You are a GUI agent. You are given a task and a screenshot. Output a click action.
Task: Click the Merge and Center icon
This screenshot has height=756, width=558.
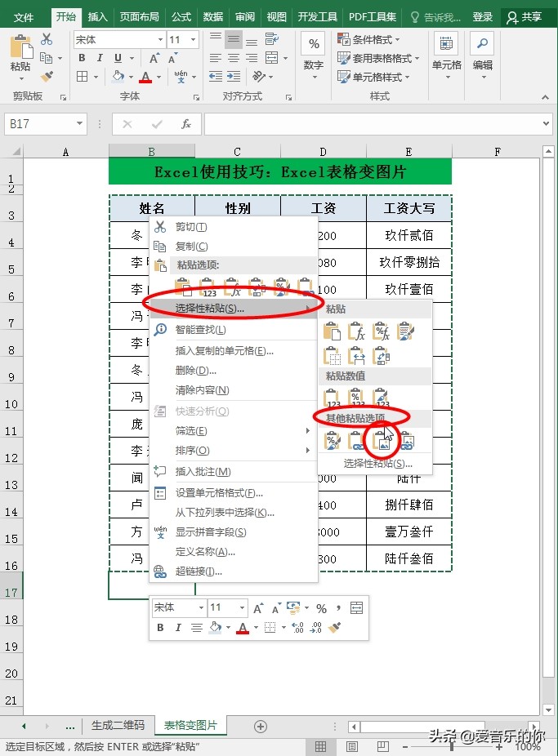pyautogui.click(x=272, y=58)
